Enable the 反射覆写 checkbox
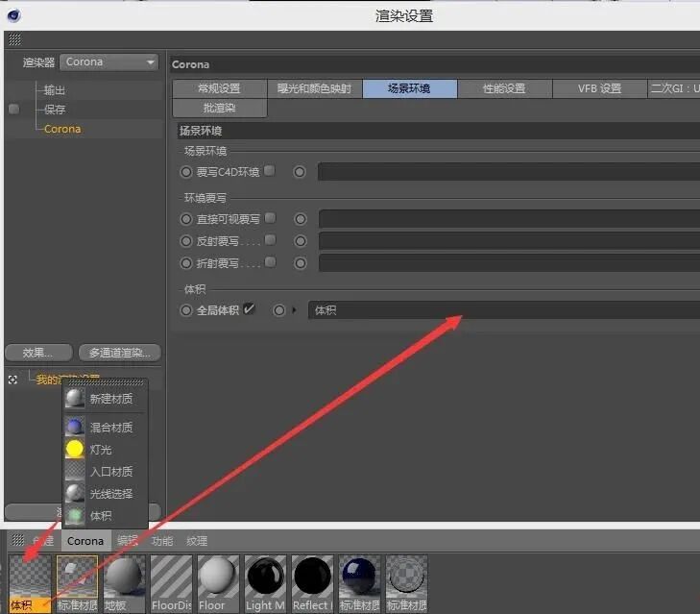This screenshot has height=614, width=700. [270, 240]
